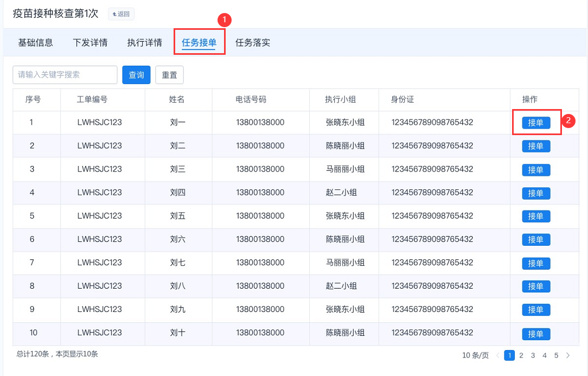Jump to page 5 in pagination

(x=556, y=355)
